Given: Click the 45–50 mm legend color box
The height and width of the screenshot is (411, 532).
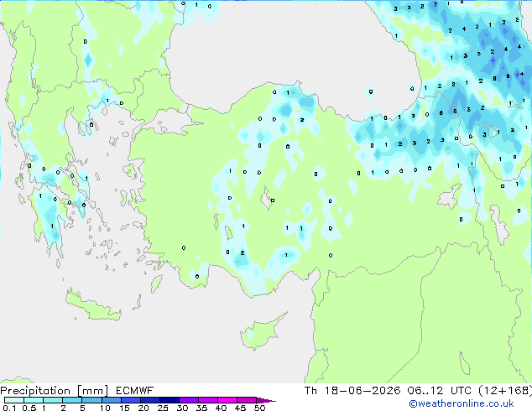Looking at the screenshot, I should pos(247,400).
